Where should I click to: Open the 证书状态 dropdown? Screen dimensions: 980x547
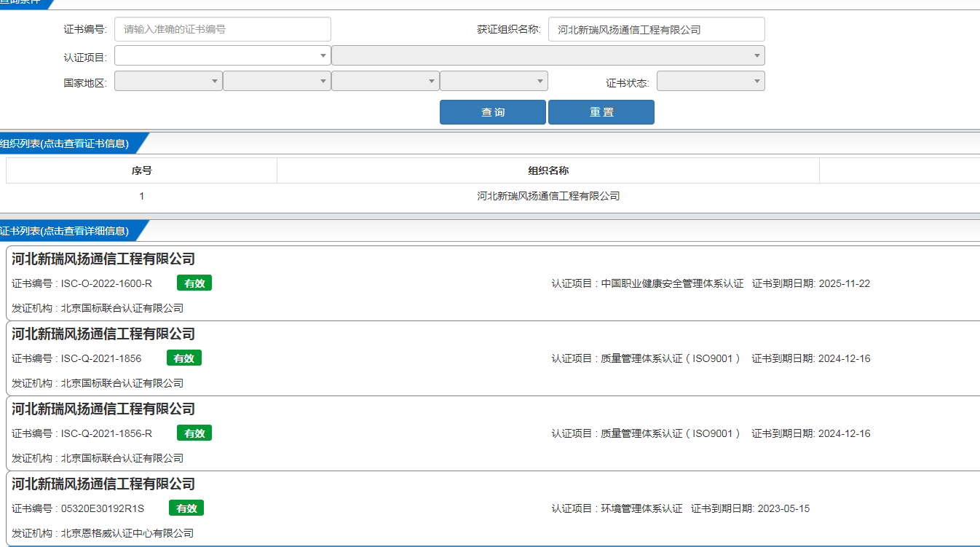click(711, 81)
